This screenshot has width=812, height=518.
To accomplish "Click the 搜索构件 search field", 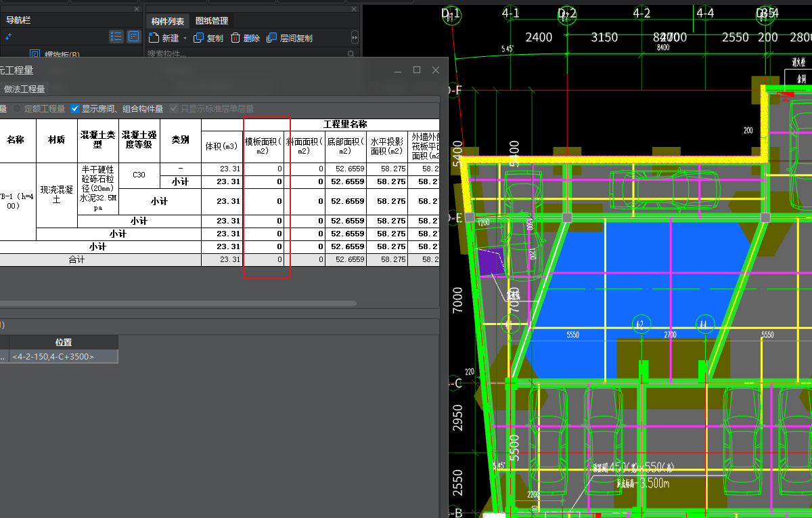I will point(246,53).
